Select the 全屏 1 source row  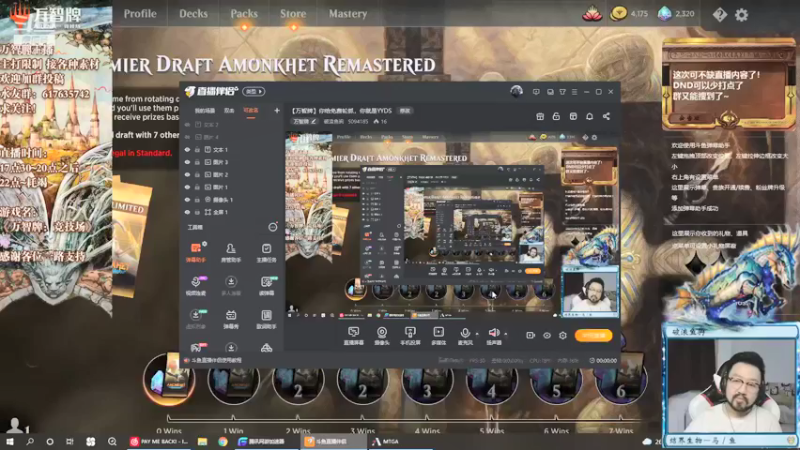click(232, 212)
